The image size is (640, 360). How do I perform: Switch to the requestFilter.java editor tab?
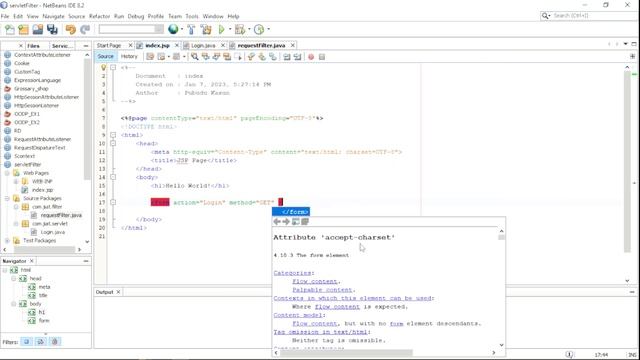[x=261, y=45]
